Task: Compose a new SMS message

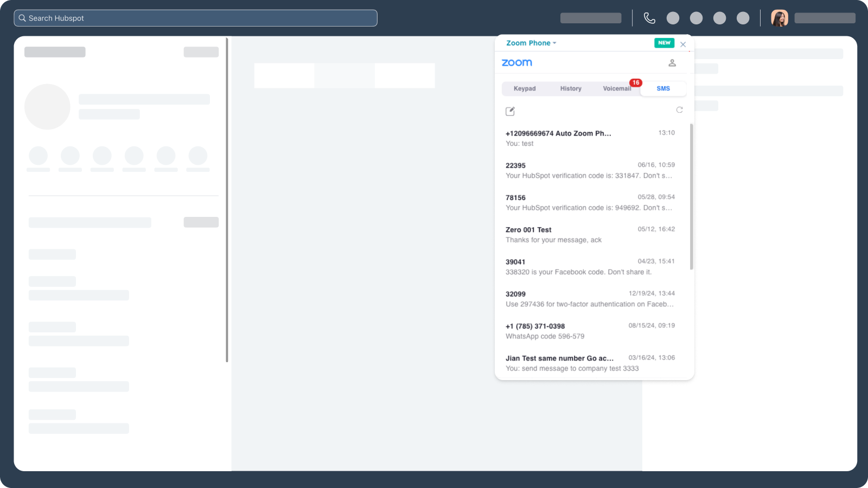Action: tap(510, 111)
